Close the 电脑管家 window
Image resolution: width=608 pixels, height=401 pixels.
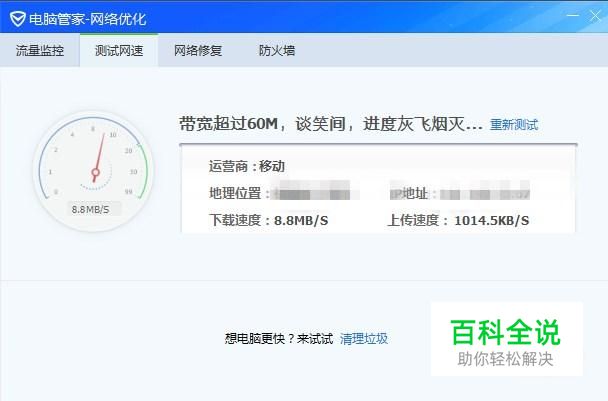595,16
